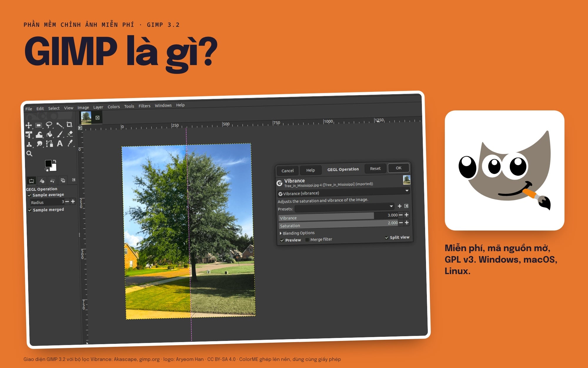Select the Zoom magnifier tool
Viewport: 588px width, 368px height.
pyautogui.click(x=29, y=153)
